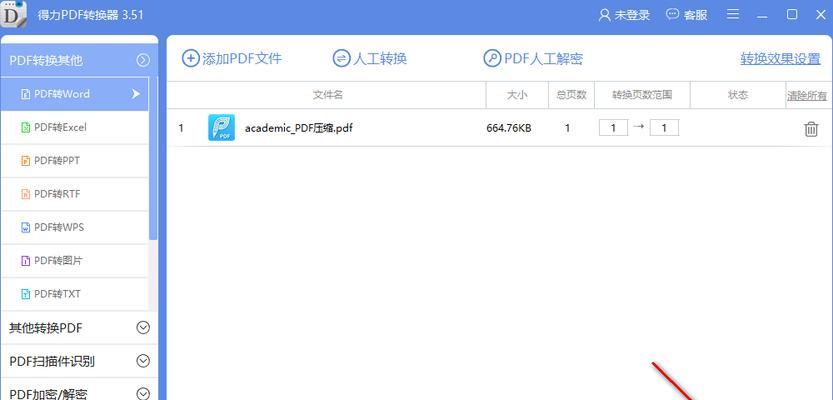Screen dimensions: 833x400
Task: Click the start page input field
Action: (x=613, y=128)
